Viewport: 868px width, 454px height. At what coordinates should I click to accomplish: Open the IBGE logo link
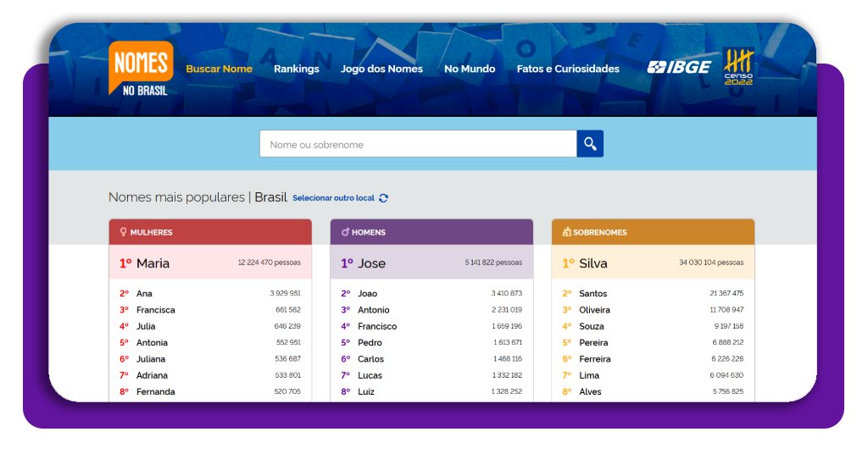(x=679, y=68)
